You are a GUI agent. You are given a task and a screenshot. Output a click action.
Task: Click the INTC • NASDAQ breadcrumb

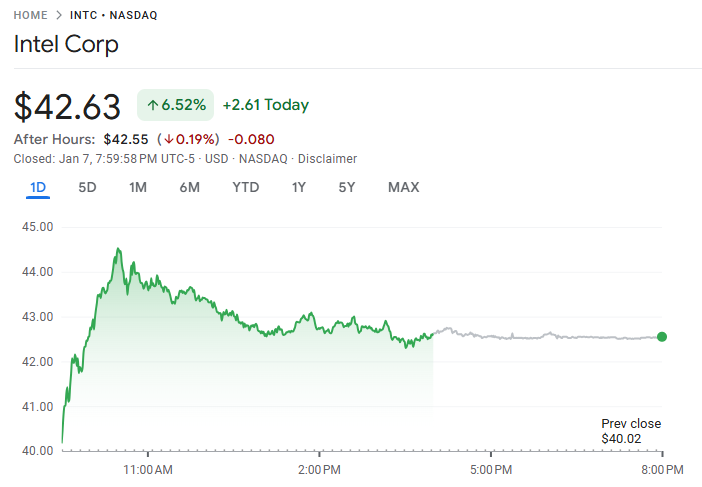113,16
